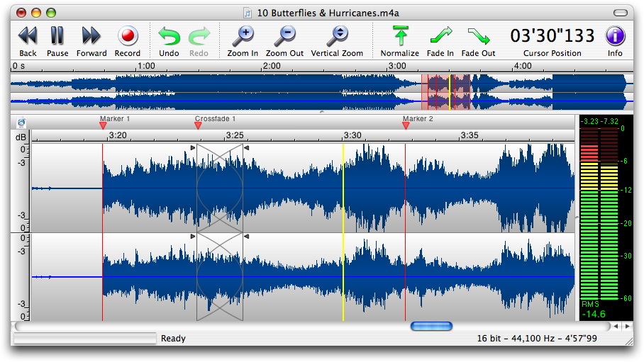Click the scroll right arrow

tap(627, 327)
